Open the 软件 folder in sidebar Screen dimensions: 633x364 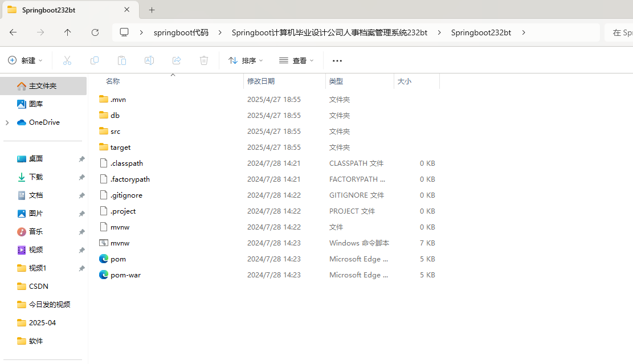[36, 341]
